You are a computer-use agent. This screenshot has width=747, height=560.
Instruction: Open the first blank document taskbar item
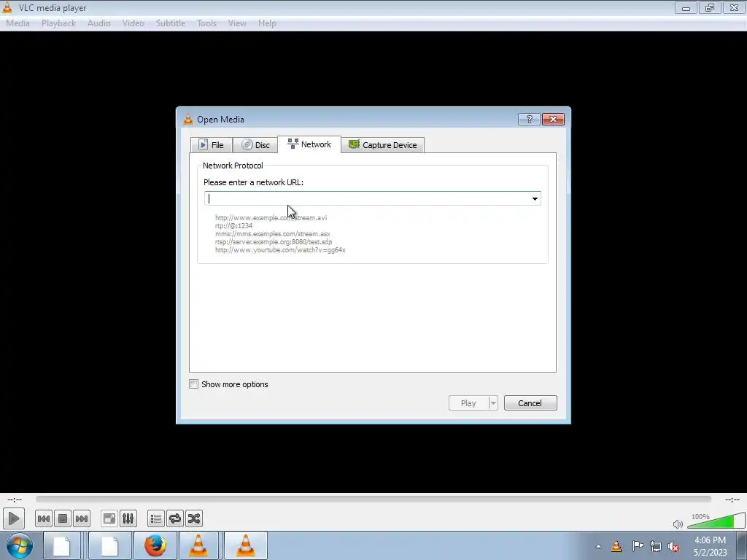pyautogui.click(x=61, y=545)
